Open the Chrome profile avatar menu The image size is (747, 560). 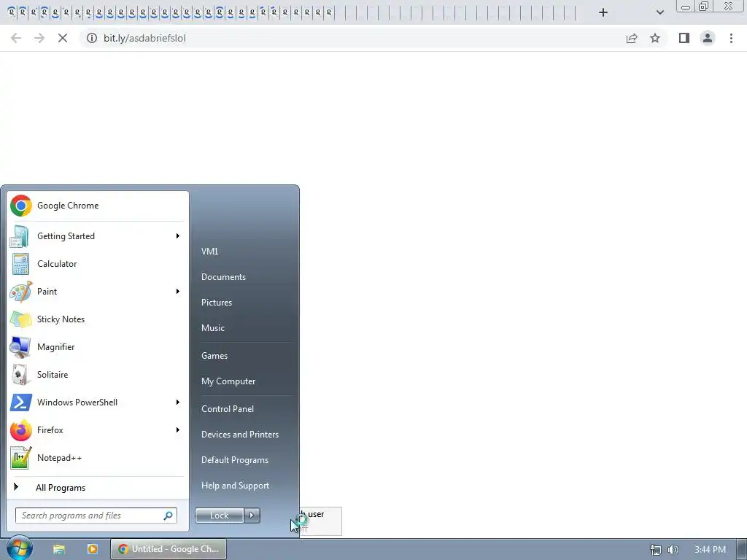pyautogui.click(x=708, y=38)
